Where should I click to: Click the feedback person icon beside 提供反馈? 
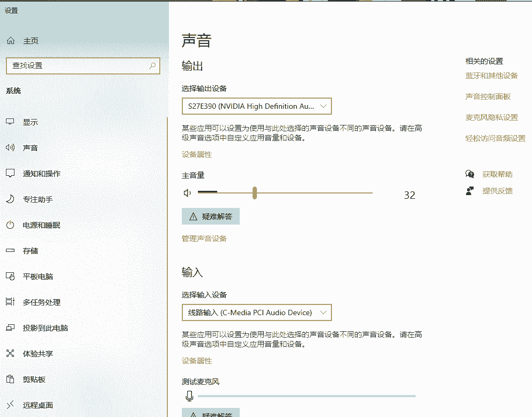(x=470, y=191)
